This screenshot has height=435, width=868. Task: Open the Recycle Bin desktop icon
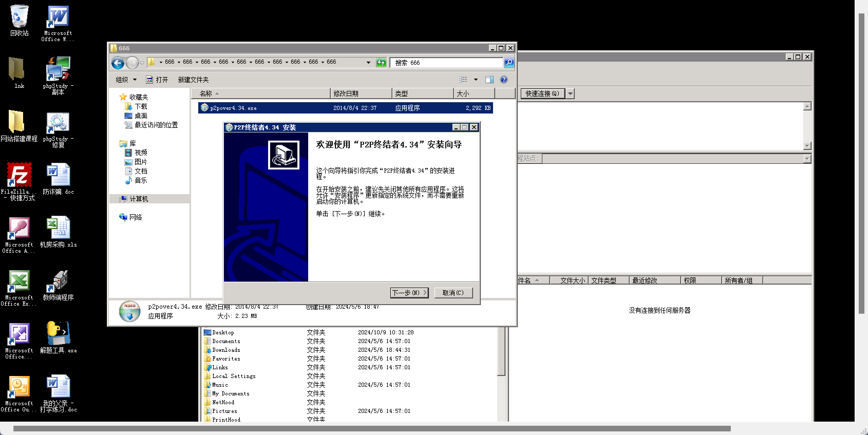pos(19,21)
